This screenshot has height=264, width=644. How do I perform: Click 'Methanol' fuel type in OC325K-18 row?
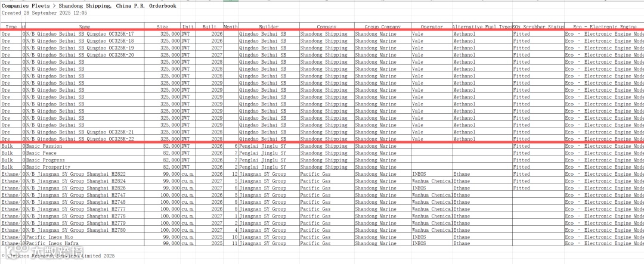[x=482, y=41]
